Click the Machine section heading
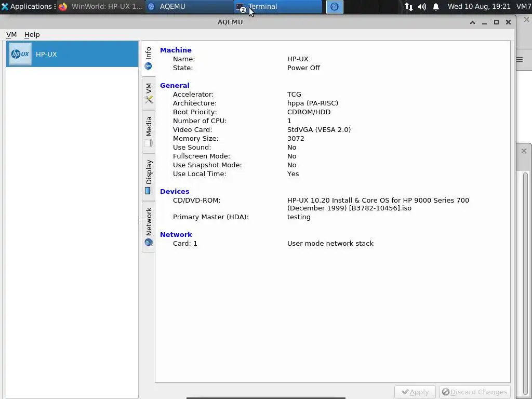 coord(176,50)
